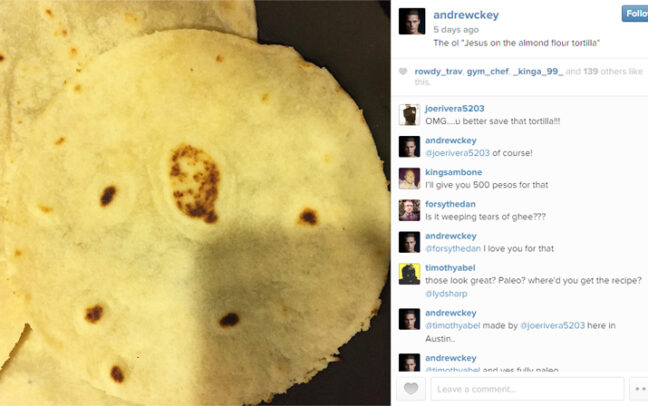Screen dimensions: 648x406
Task: Open the more options dots button
Action: click(x=638, y=389)
